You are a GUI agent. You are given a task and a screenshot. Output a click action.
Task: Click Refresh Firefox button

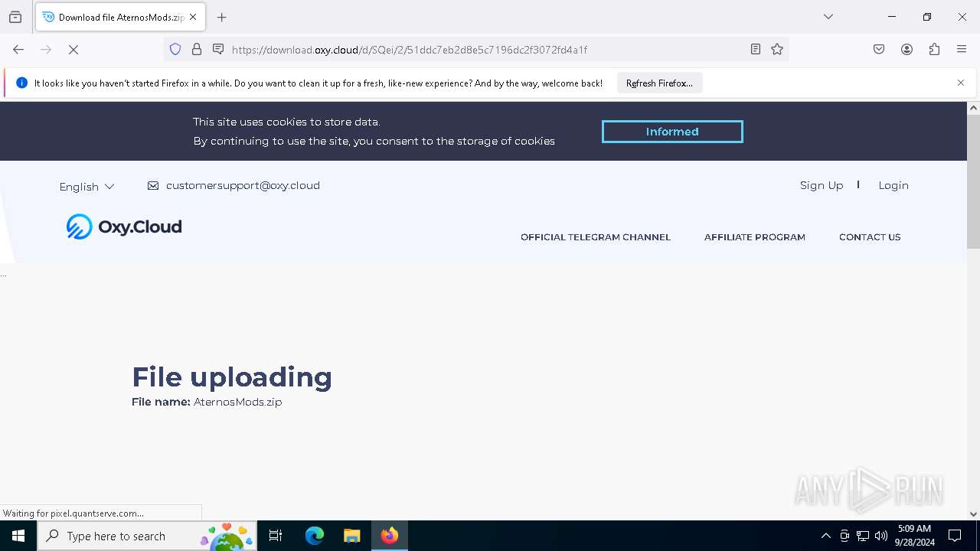point(659,83)
